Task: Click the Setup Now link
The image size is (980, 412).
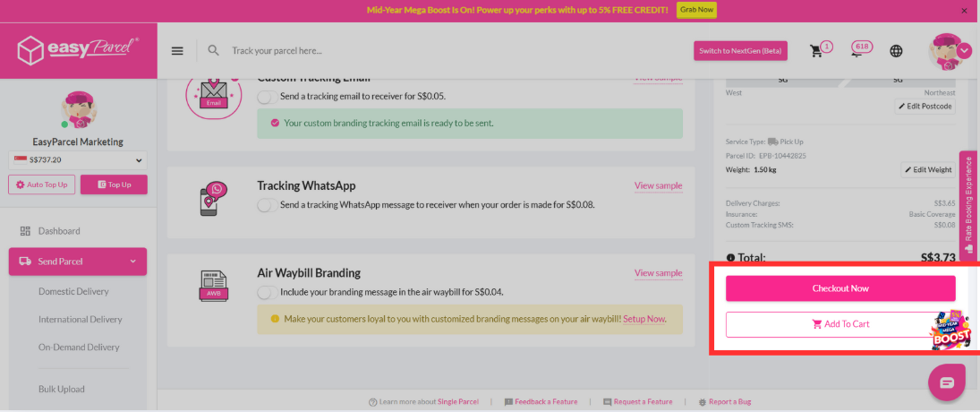Action: 644,319
